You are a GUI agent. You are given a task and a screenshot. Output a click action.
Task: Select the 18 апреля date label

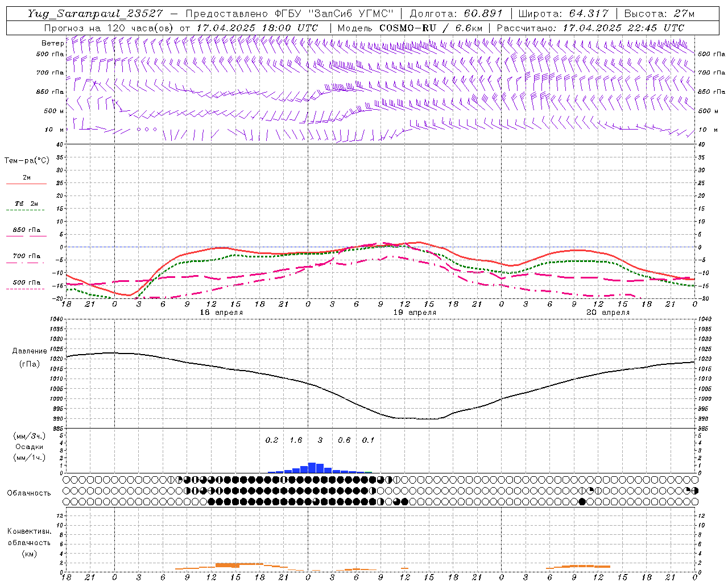pyautogui.click(x=221, y=312)
